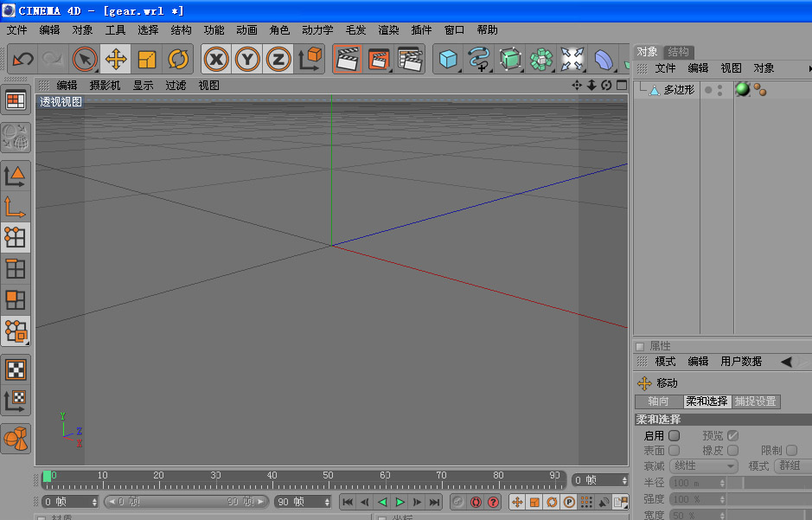Screen dimensions: 812x520
Task: Toggle the X axis lock
Action: pyautogui.click(x=216, y=59)
